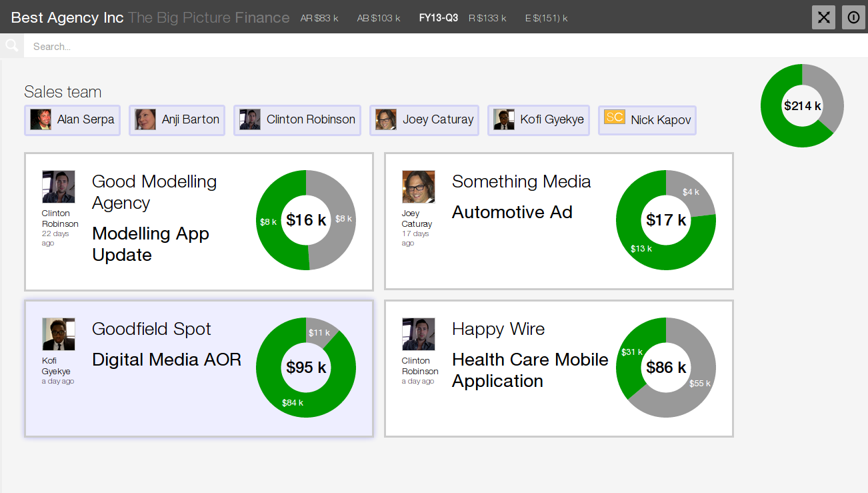
Task: Click the X icon in top bar
Action: coord(823,17)
